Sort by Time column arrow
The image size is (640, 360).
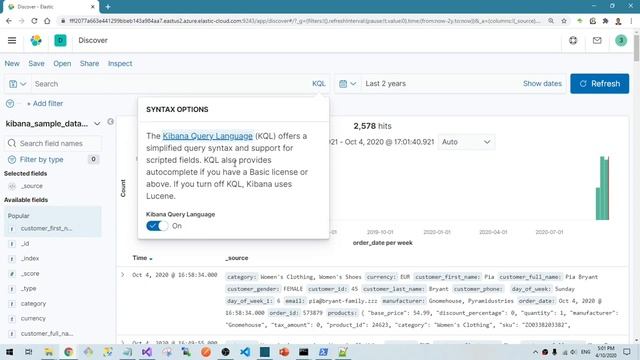tap(151, 259)
